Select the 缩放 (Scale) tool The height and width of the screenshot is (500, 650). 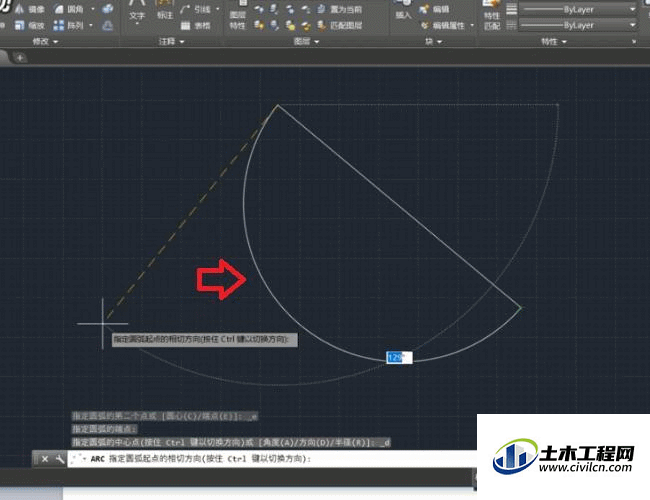point(30,26)
